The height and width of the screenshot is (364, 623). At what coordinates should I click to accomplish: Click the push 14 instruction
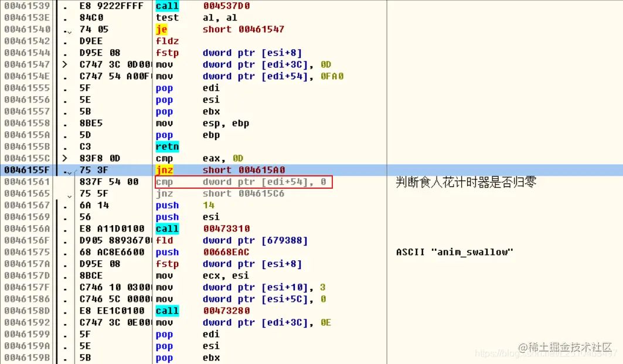(185, 205)
